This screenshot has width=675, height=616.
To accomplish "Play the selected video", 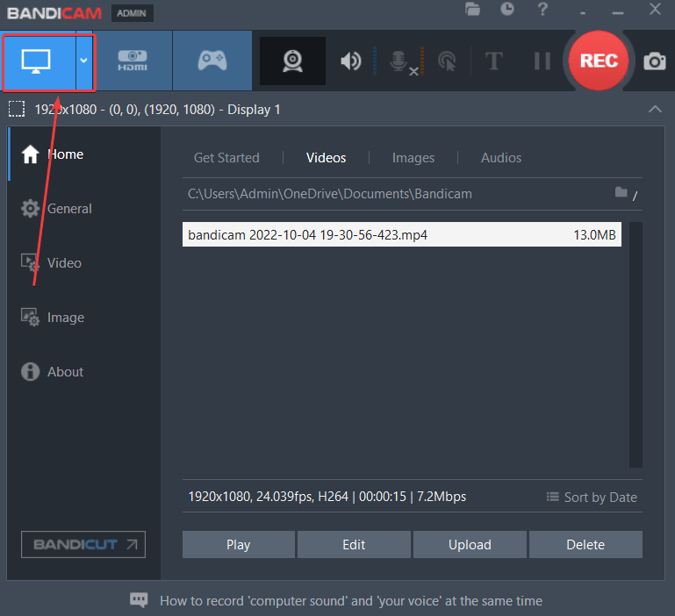I will (x=239, y=545).
